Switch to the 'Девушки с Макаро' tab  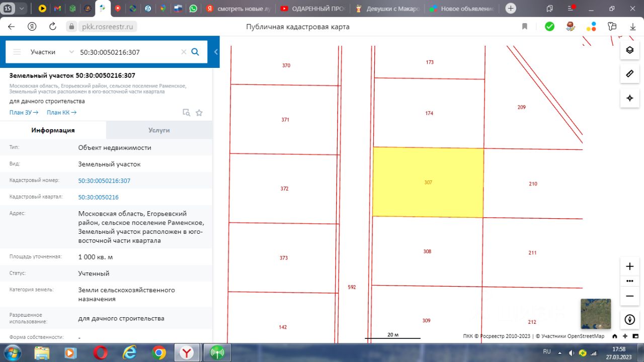[x=386, y=9]
